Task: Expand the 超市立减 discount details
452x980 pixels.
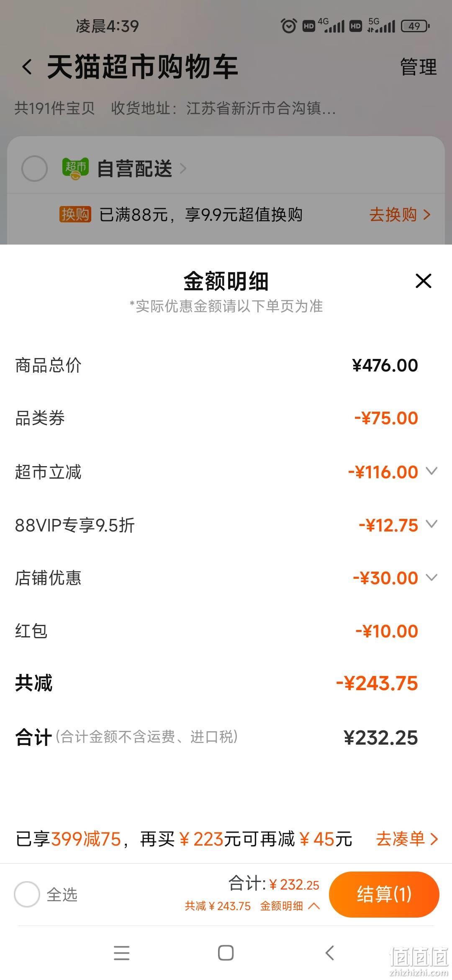Action: 431,471
